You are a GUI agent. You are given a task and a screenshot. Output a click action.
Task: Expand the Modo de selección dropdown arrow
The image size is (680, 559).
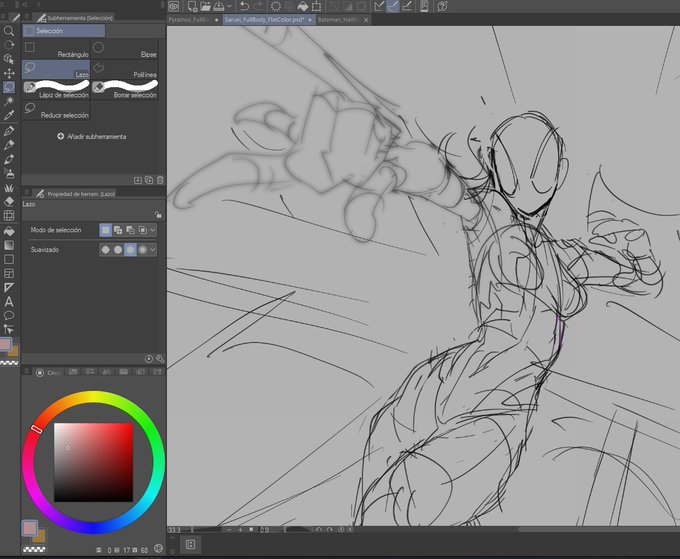click(x=153, y=230)
